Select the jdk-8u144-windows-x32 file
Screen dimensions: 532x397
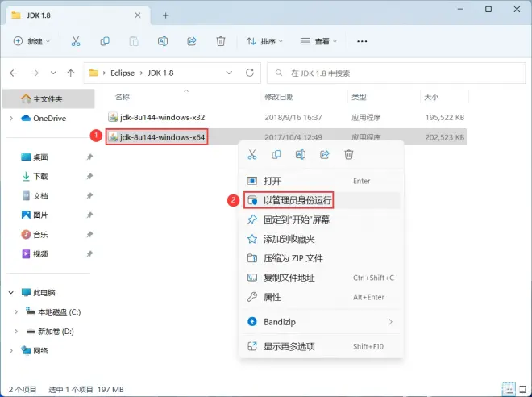click(163, 118)
